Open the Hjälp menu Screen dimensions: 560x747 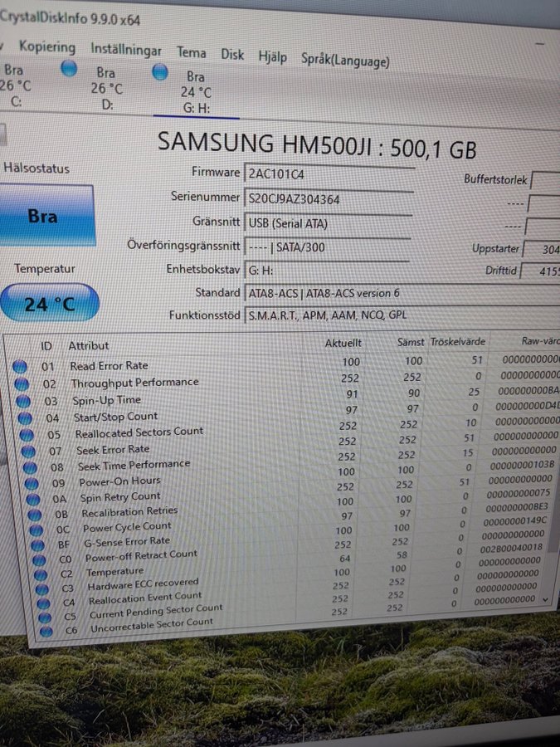(x=273, y=56)
